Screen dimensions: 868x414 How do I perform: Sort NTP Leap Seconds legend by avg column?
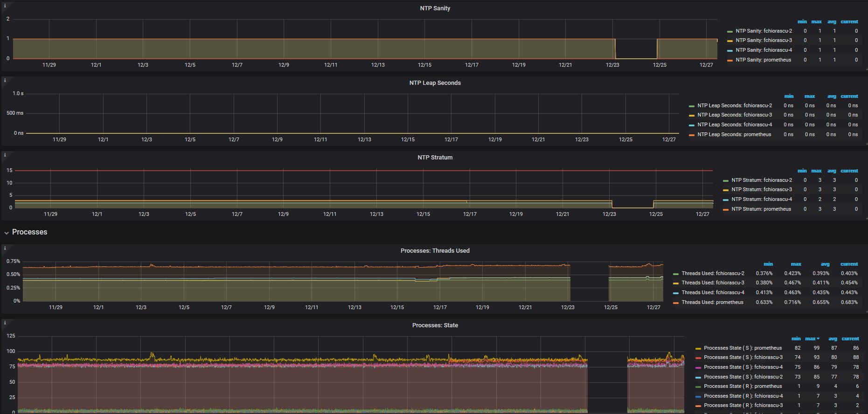coord(832,97)
